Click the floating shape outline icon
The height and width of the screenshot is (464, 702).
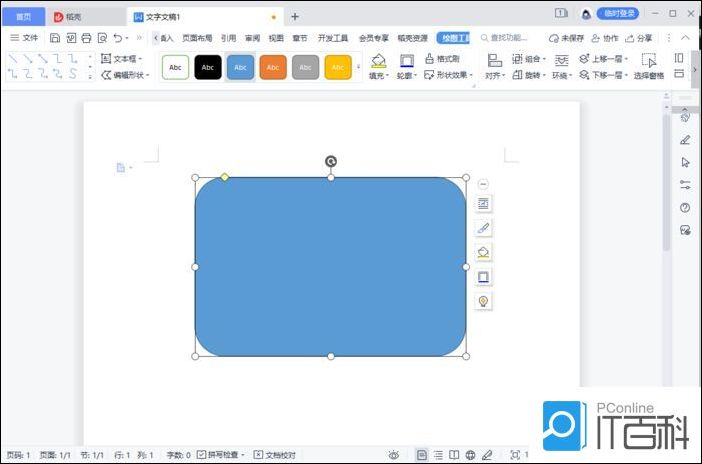483,277
